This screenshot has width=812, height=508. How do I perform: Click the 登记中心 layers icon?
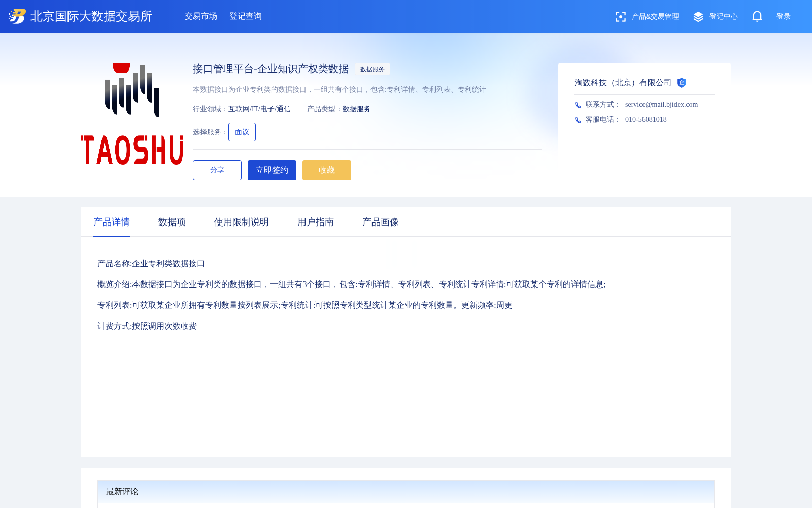coord(698,17)
